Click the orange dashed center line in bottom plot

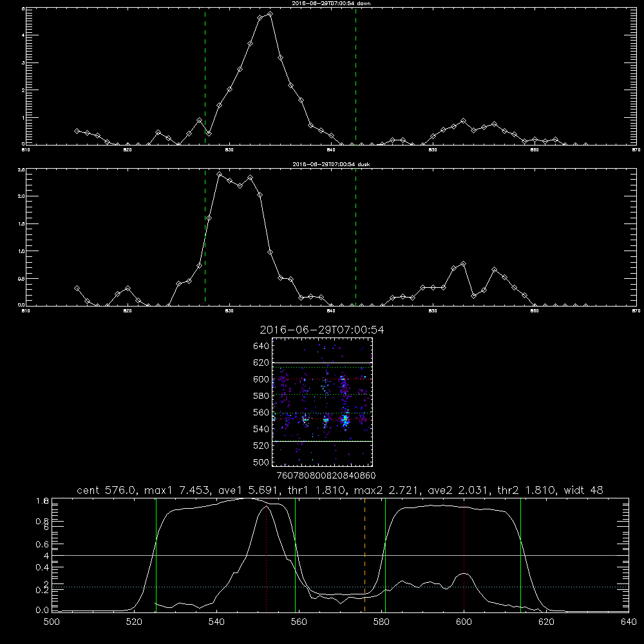[x=365, y=554]
